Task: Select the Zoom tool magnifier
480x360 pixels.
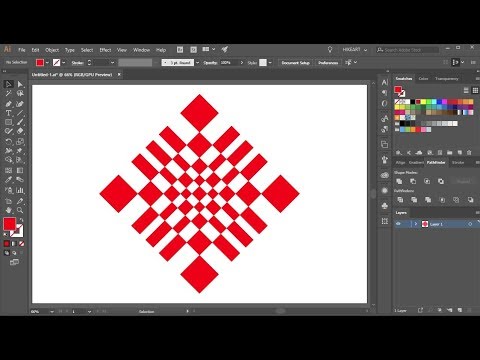Action: tap(20, 210)
